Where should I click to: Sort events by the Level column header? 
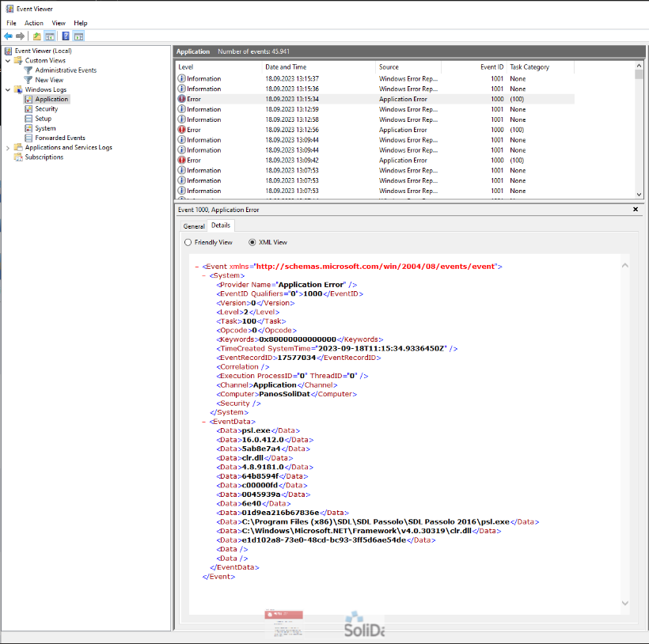219,67
